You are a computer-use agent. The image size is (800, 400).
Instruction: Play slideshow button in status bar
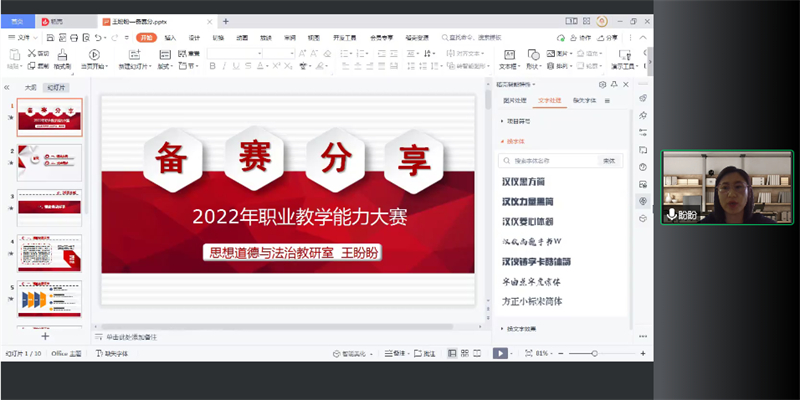point(501,353)
